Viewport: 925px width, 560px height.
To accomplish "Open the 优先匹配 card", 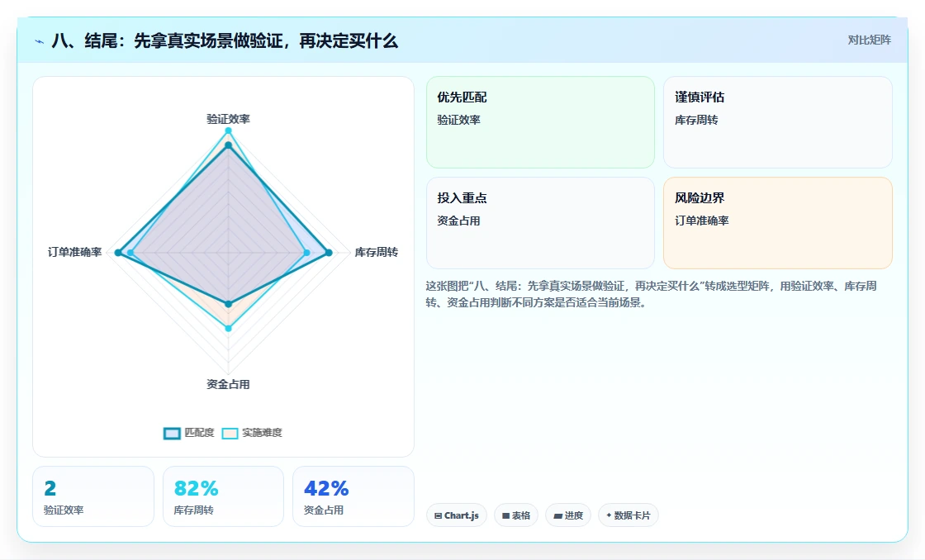I will tap(540, 122).
